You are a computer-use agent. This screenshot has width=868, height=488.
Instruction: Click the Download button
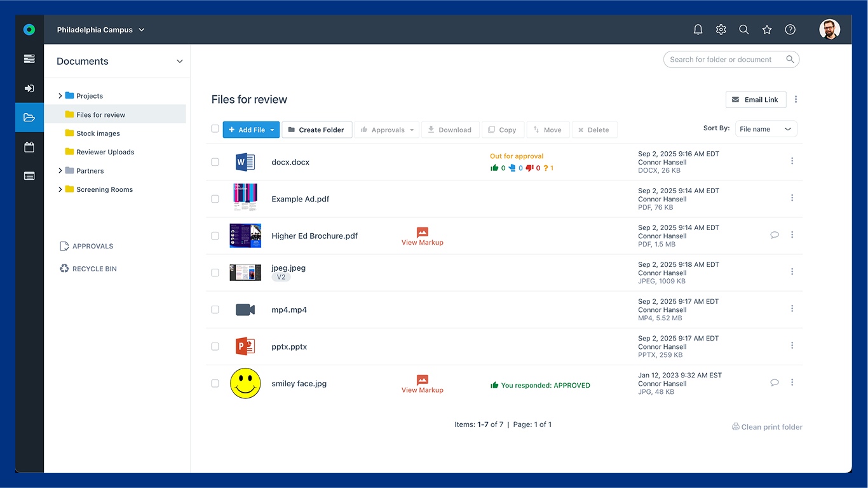[450, 130]
